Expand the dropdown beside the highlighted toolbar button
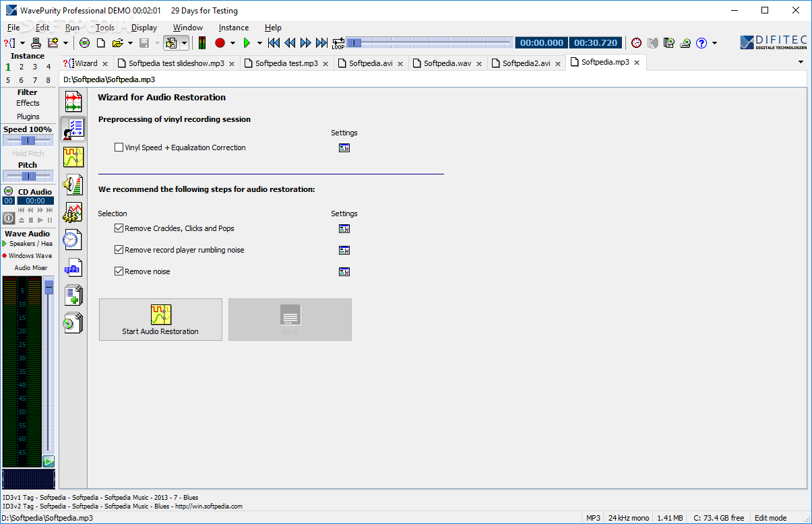 pos(183,43)
